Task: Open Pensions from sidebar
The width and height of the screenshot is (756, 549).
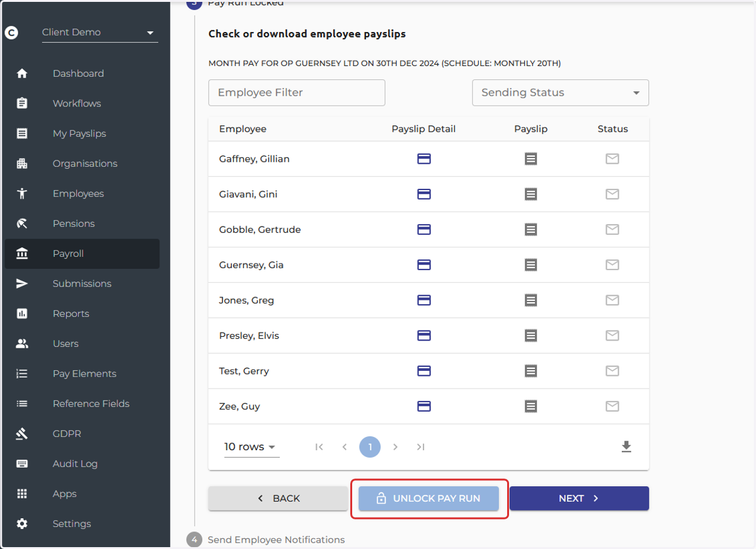Action: point(82,224)
